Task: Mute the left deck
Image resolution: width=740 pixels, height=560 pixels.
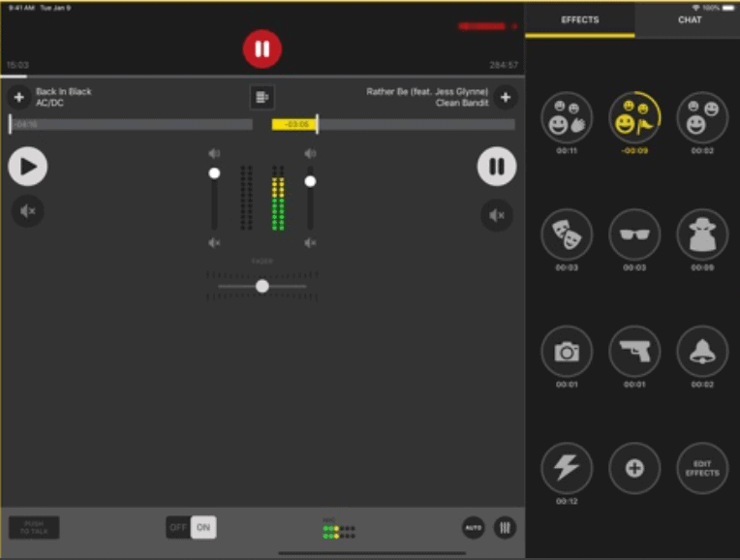Action: (x=28, y=211)
